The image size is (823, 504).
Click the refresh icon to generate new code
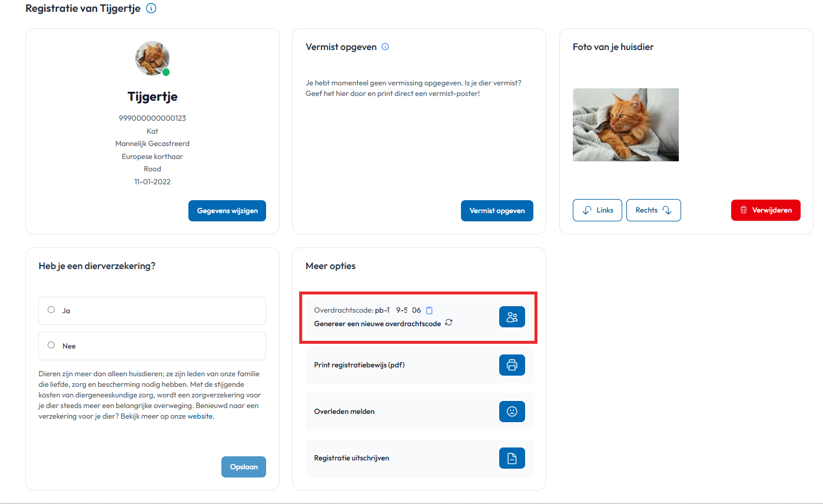pos(449,323)
